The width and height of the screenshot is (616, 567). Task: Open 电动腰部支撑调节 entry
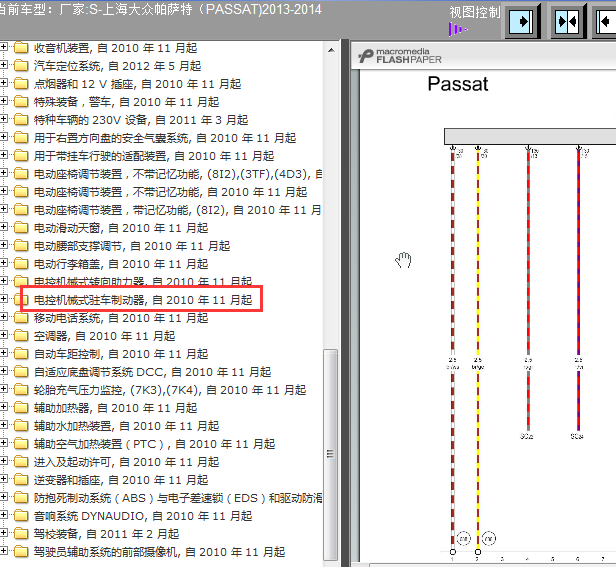pyautogui.click(x=132, y=246)
